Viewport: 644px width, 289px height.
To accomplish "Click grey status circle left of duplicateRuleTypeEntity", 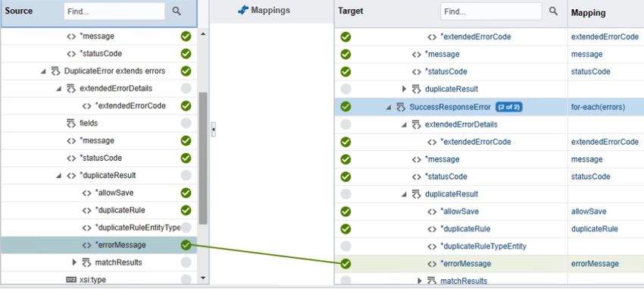I will [x=345, y=247].
